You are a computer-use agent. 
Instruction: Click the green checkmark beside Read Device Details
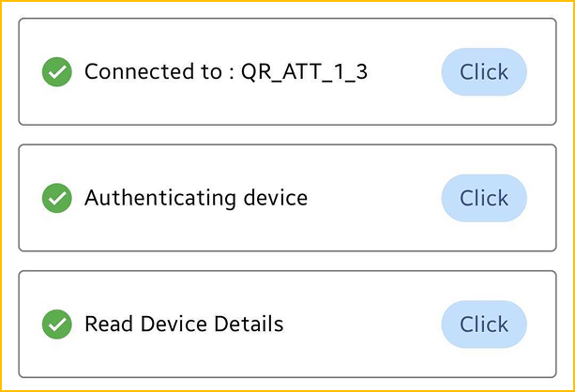(x=57, y=324)
